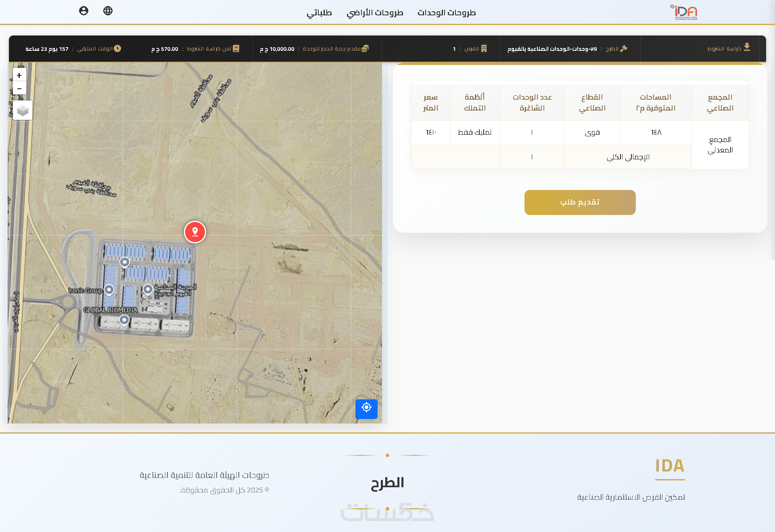
Task: Click the GLOBAL BIOMEDIA map marker
Action: (x=124, y=319)
